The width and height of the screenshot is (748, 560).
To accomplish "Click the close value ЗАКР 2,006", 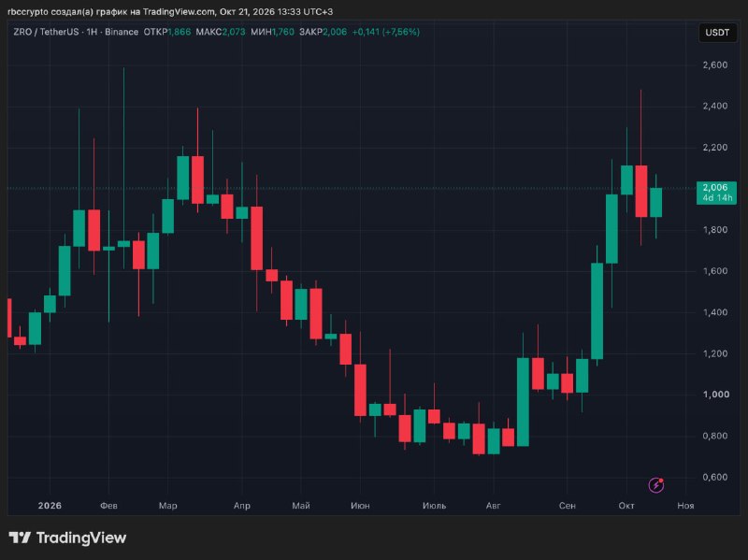I will pyautogui.click(x=323, y=32).
